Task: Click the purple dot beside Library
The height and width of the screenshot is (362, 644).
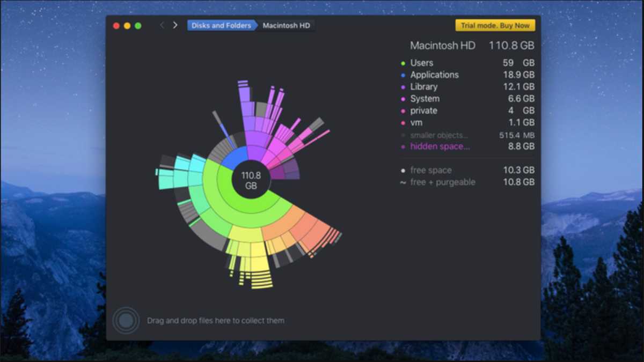Action: 404,87
